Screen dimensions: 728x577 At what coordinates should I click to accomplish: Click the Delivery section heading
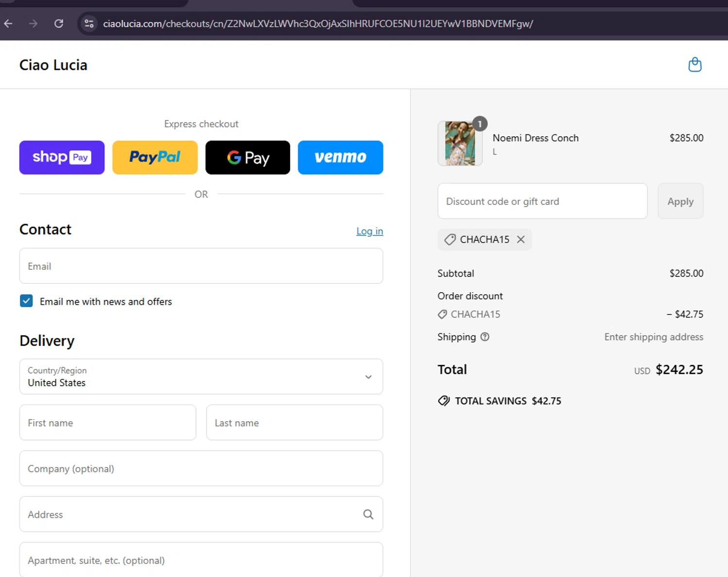coord(47,341)
